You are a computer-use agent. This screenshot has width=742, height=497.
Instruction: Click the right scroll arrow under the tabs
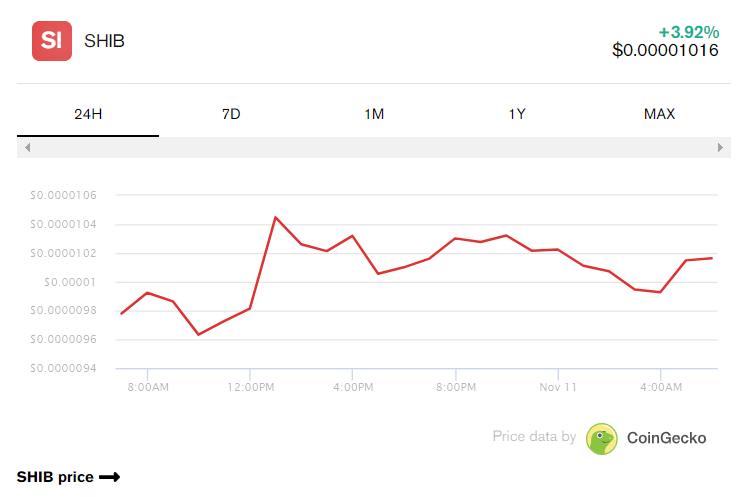pyautogui.click(x=720, y=148)
